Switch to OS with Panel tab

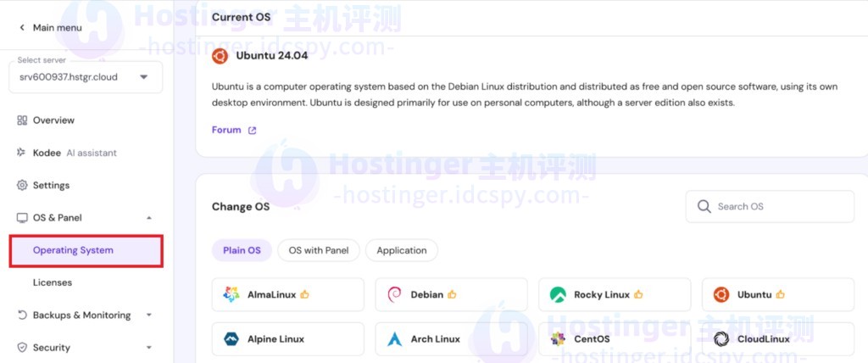[319, 250]
